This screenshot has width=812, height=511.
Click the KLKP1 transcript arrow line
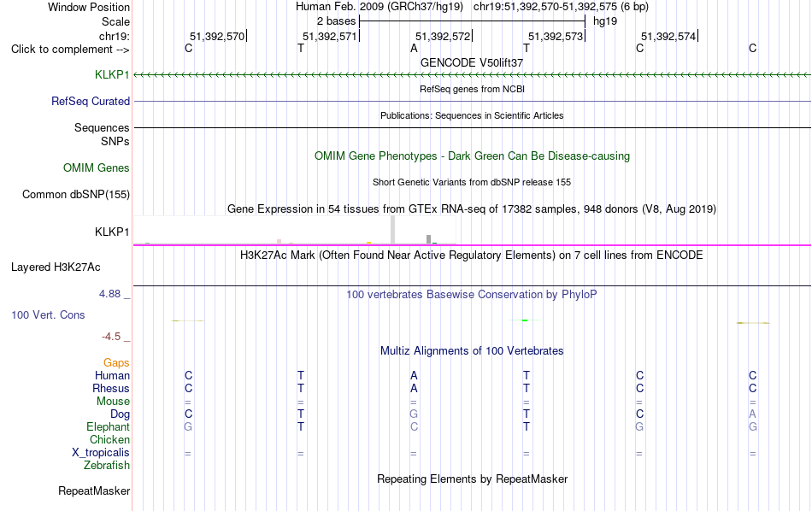coord(472,75)
